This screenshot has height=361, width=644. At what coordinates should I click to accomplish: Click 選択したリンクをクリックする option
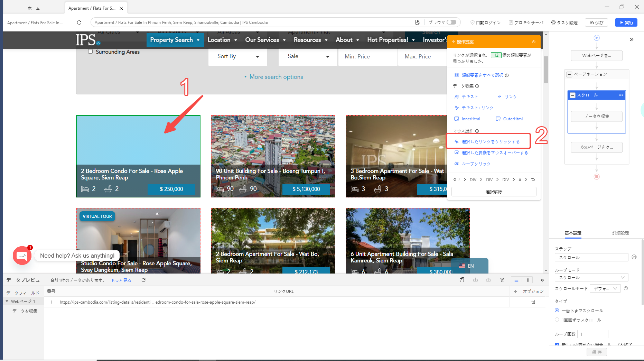490,141
